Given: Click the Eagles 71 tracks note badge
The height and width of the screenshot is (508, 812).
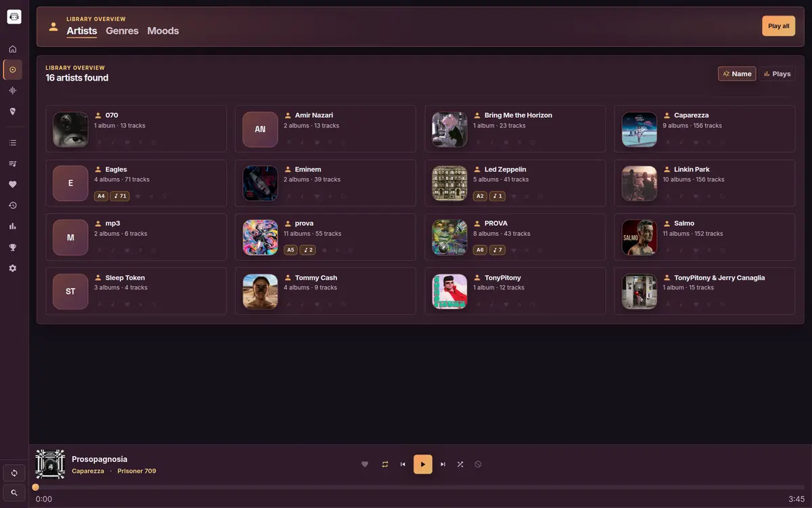Looking at the screenshot, I should click(120, 196).
